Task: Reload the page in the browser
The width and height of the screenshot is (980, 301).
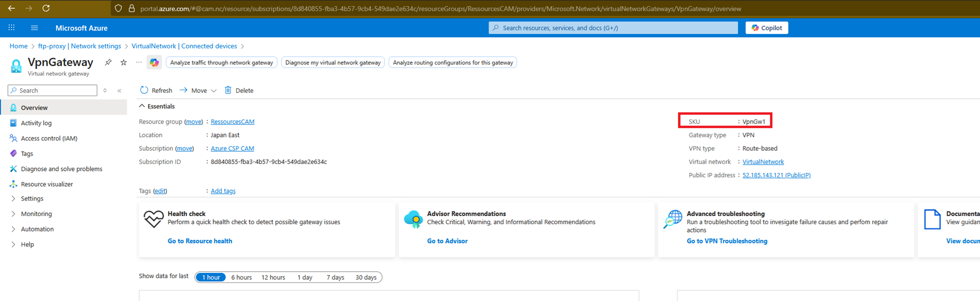Action: 46,8
